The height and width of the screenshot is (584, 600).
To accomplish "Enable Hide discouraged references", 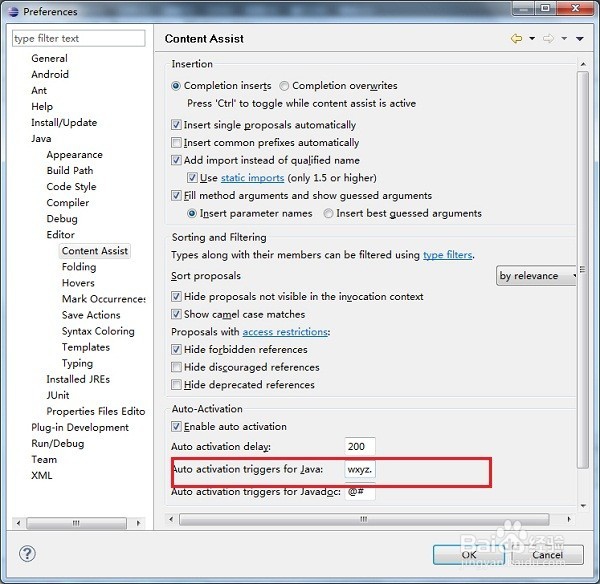I will (176, 367).
